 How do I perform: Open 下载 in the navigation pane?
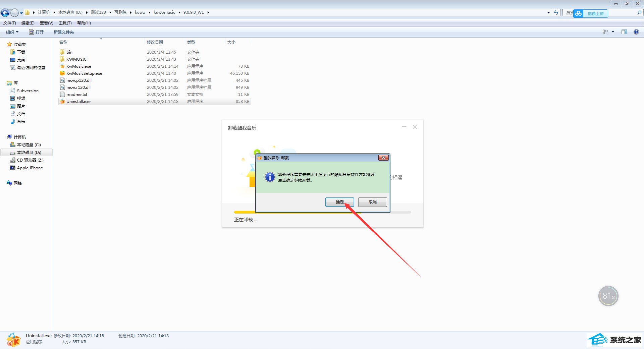pos(21,52)
